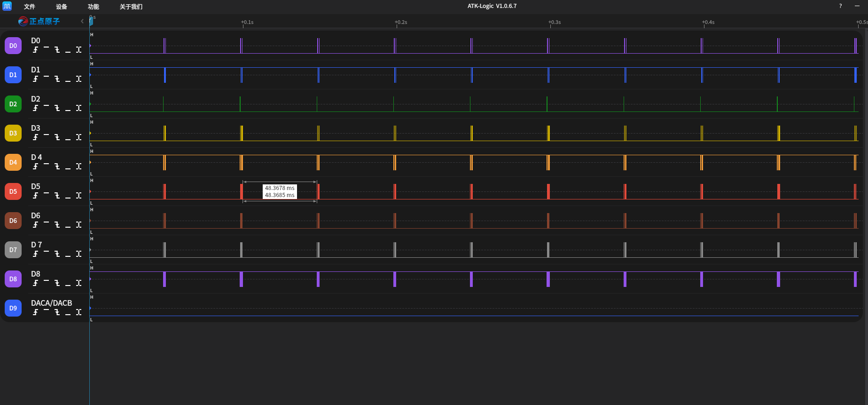868x405 pixels.
Task: Select the D0 channel name label
Action: coord(36,41)
